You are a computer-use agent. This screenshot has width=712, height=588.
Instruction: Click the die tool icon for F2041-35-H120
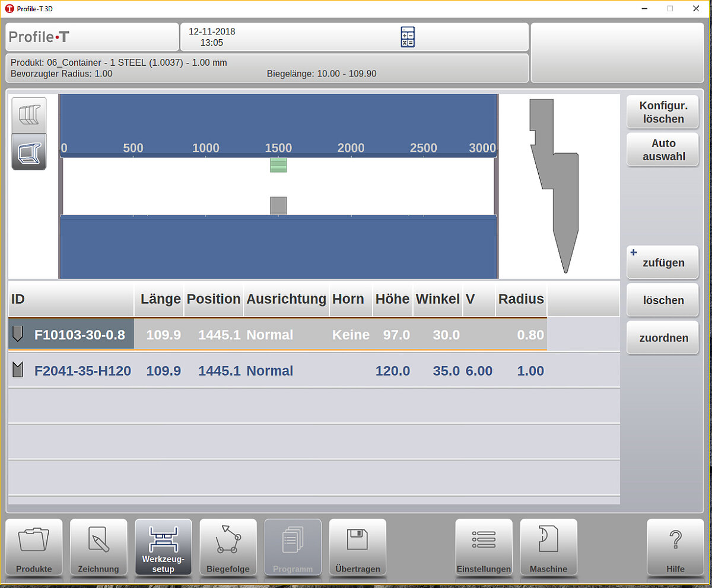click(x=18, y=371)
